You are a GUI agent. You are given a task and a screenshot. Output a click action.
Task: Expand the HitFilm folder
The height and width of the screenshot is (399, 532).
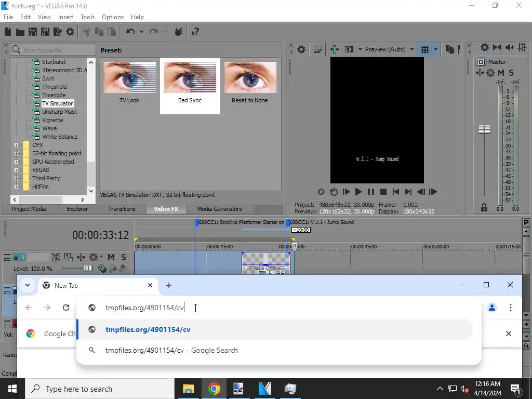pyautogui.click(x=16, y=187)
